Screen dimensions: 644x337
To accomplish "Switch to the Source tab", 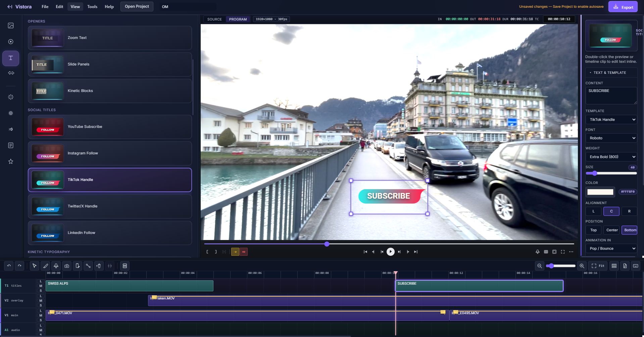I will [214, 19].
